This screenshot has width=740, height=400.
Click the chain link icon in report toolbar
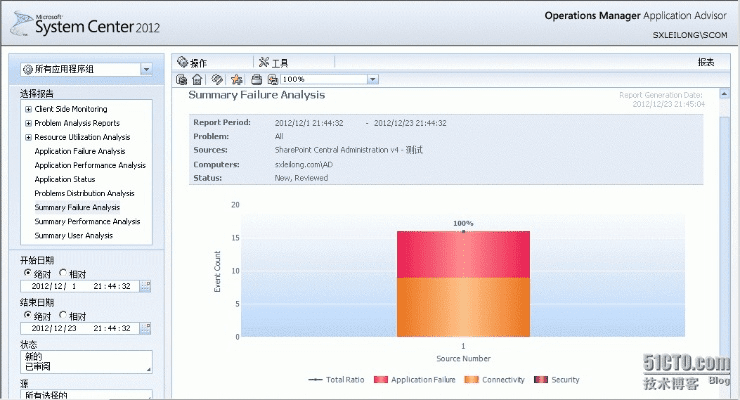[217, 79]
